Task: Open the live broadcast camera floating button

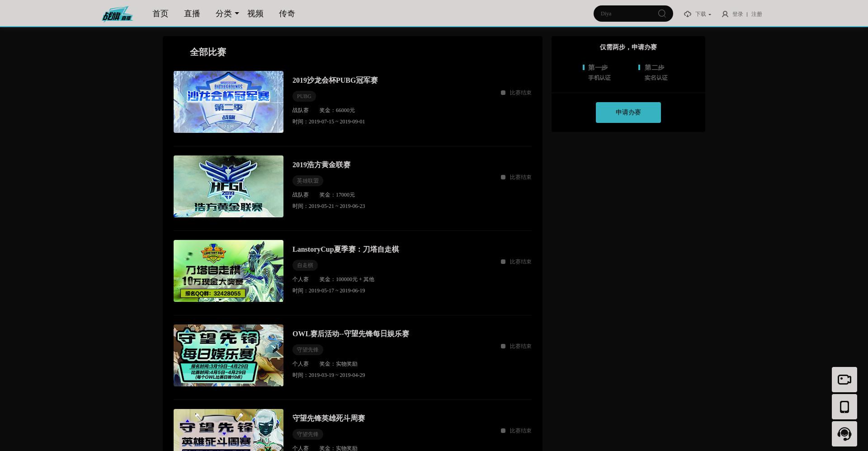Action: tap(844, 380)
